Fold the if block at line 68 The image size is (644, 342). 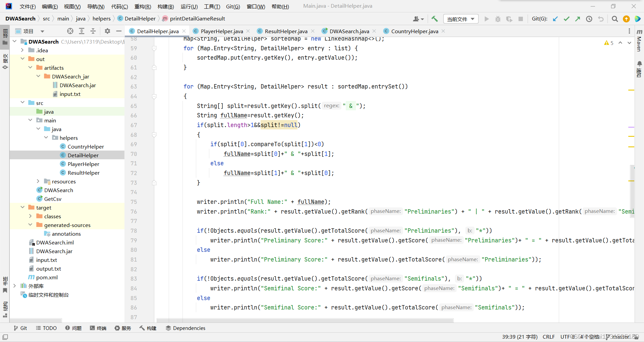[x=154, y=135]
